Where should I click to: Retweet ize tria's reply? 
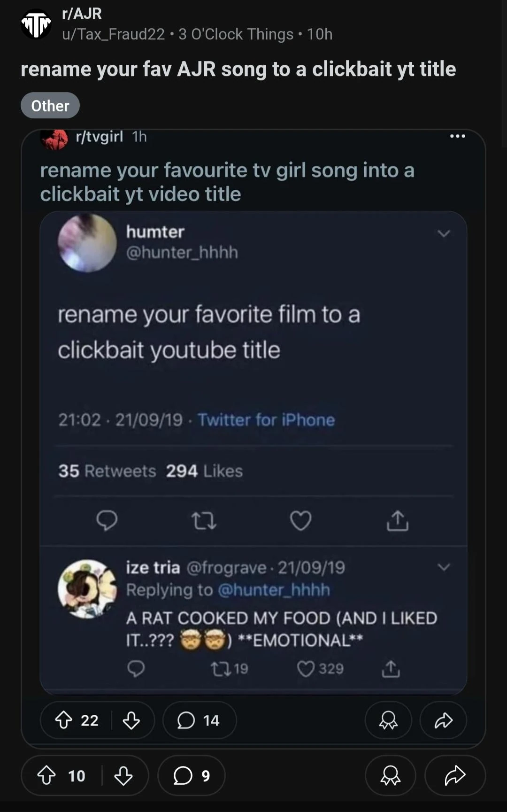tap(218, 669)
